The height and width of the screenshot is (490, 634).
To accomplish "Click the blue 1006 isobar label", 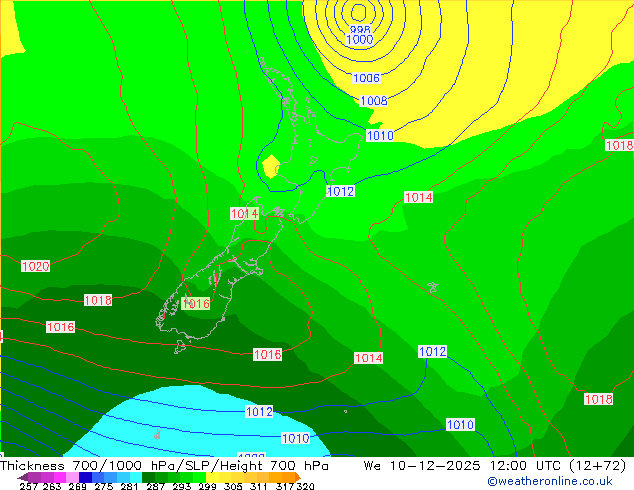I will (366, 78).
